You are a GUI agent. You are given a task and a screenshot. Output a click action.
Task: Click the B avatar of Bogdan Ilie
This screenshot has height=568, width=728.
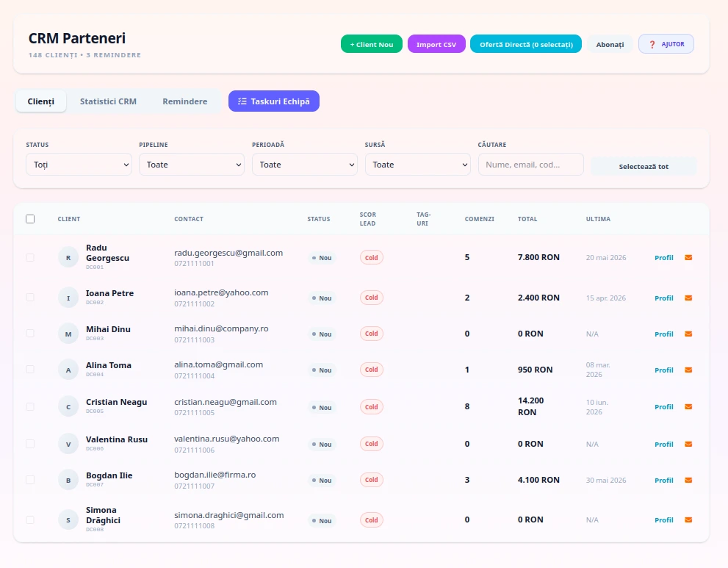68,481
